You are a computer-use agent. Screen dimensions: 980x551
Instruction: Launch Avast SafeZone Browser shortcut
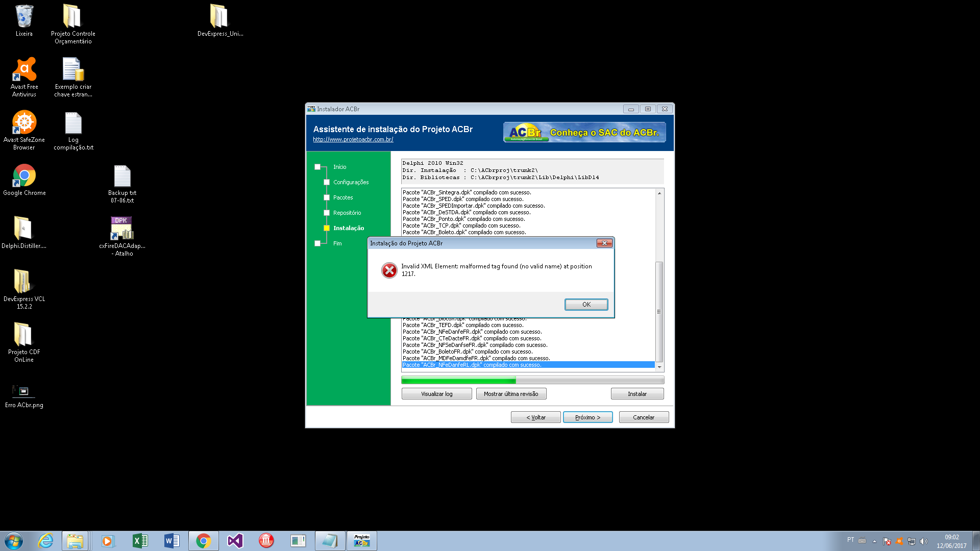(x=24, y=130)
